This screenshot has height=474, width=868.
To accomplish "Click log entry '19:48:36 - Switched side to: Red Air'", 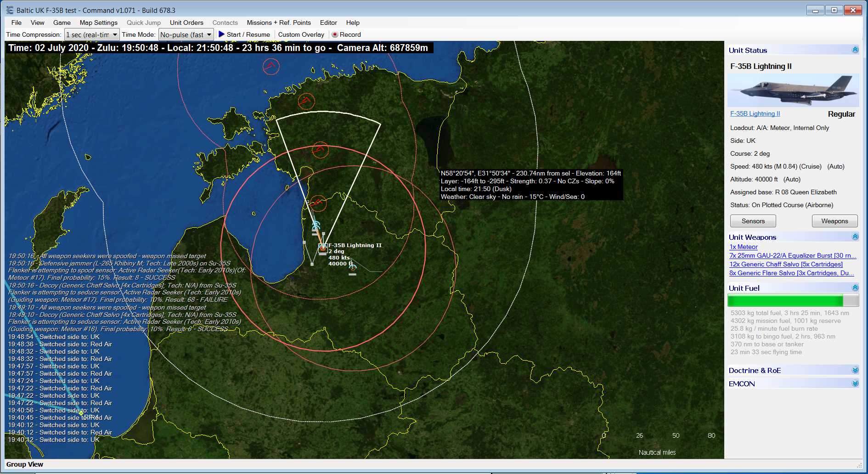I will pyautogui.click(x=60, y=344).
